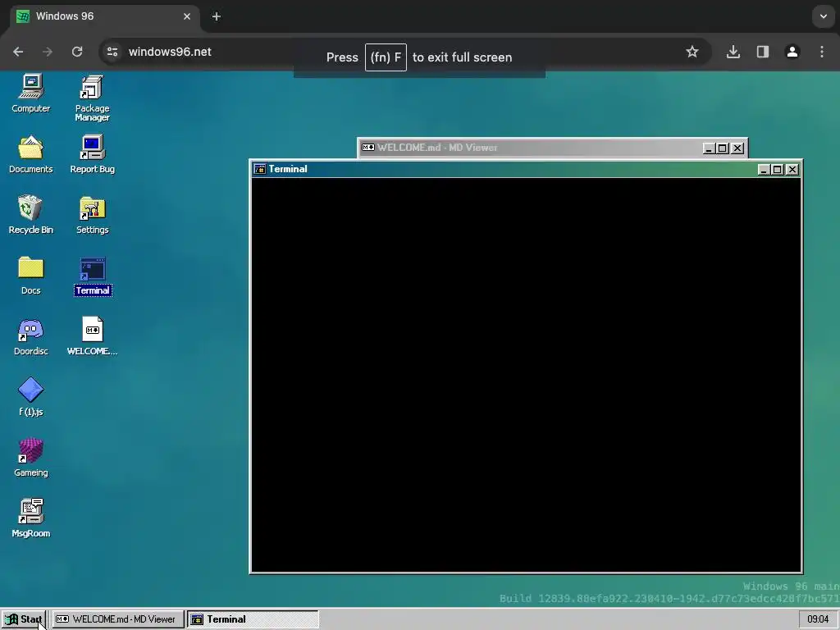Click the MD Viewer window title icon

368,148
